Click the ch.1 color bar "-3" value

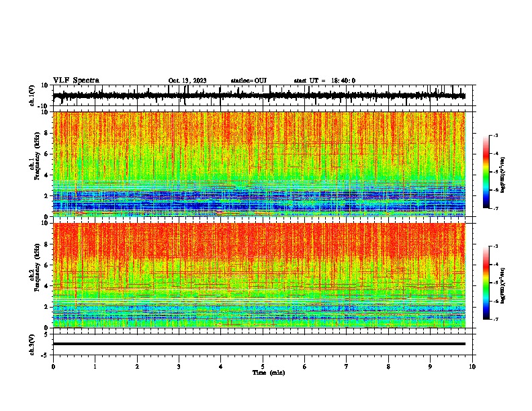(x=496, y=135)
